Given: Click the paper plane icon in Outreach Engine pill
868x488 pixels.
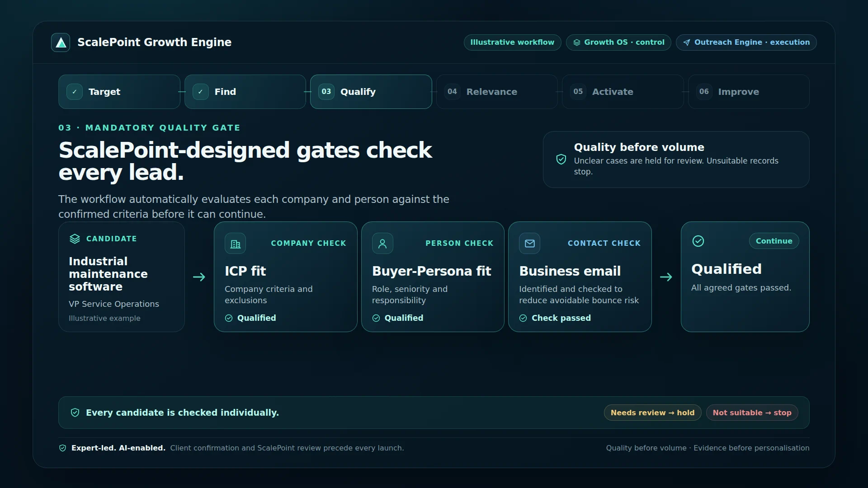Looking at the screenshot, I should (687, 42).
